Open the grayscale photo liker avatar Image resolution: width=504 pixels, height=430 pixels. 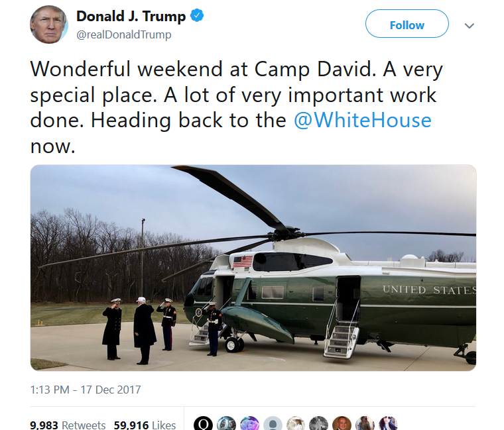click(x=319, y=423)
